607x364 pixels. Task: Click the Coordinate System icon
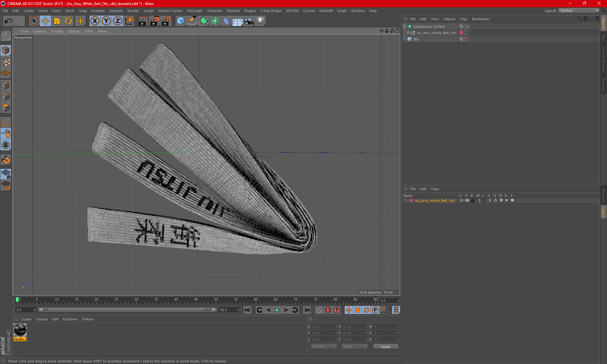click(x=129, y=21)
